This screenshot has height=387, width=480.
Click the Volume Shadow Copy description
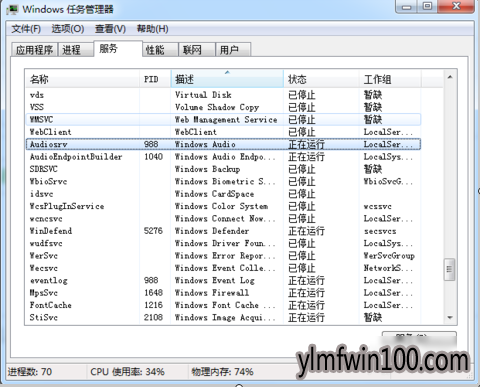pos(217,107)
